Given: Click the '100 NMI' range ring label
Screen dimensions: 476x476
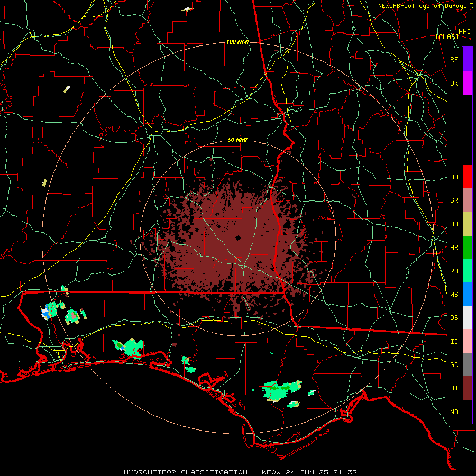Looking at the screenshot, I should tap(237, 42).
